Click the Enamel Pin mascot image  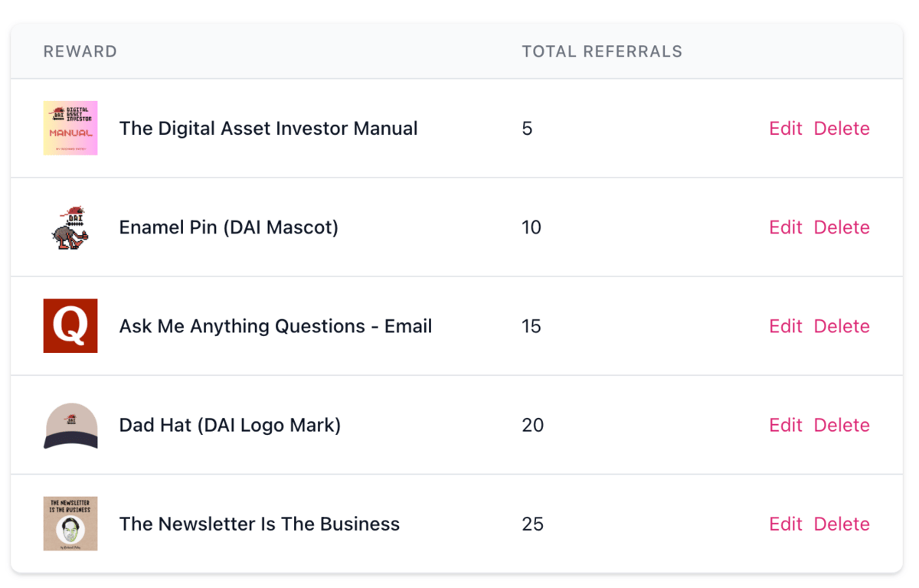tap(70, 227)
